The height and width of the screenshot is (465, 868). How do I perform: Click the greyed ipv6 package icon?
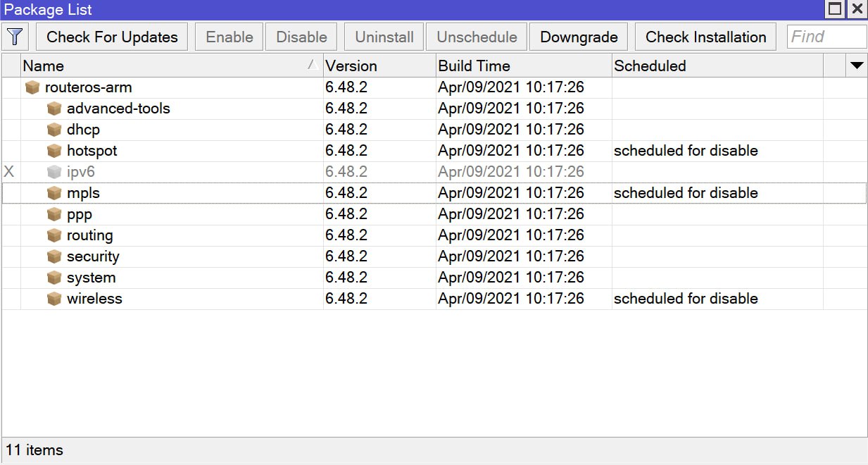click(x=54, y=172)
